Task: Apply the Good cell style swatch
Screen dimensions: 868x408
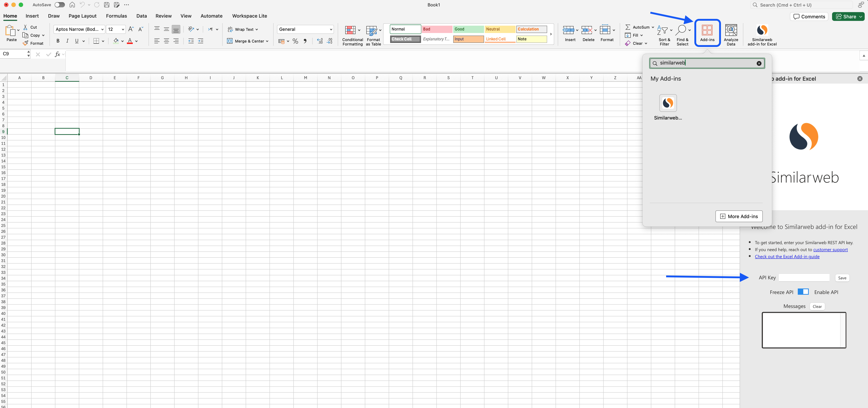Action: pos(468,29)
